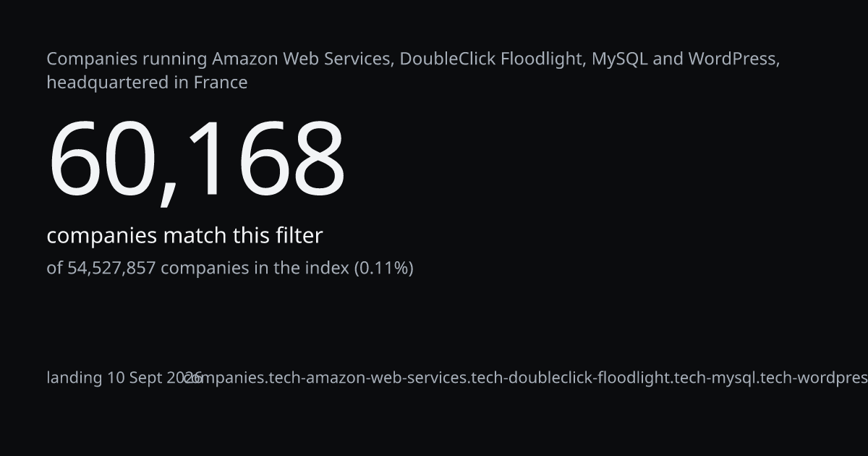Click the "companies." prefix of footer slug
868x456 pixels.
coord(226,378)
